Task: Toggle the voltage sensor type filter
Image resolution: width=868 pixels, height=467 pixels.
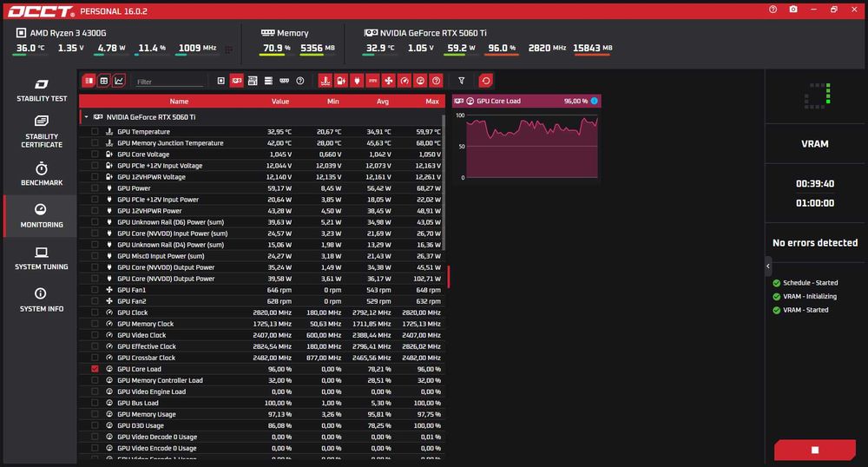Action: [x=341, y=81]
